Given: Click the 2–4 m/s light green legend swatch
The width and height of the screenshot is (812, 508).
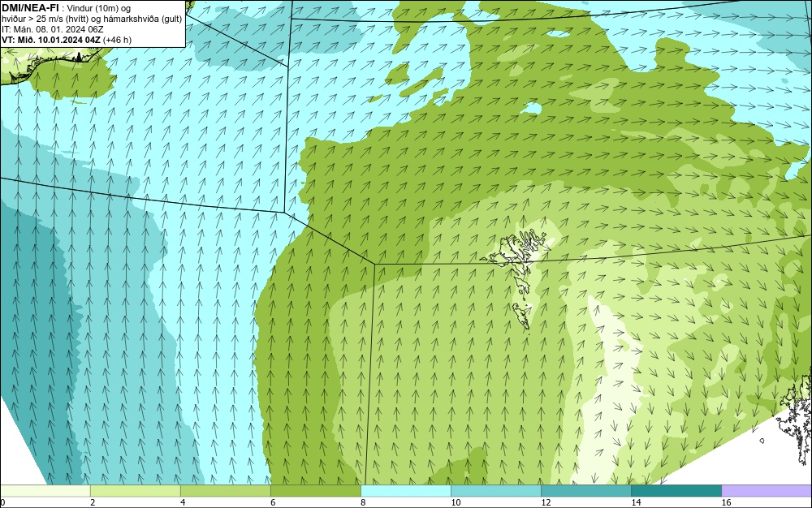Looking at the screenshot, I should click(x=135, y=491).
